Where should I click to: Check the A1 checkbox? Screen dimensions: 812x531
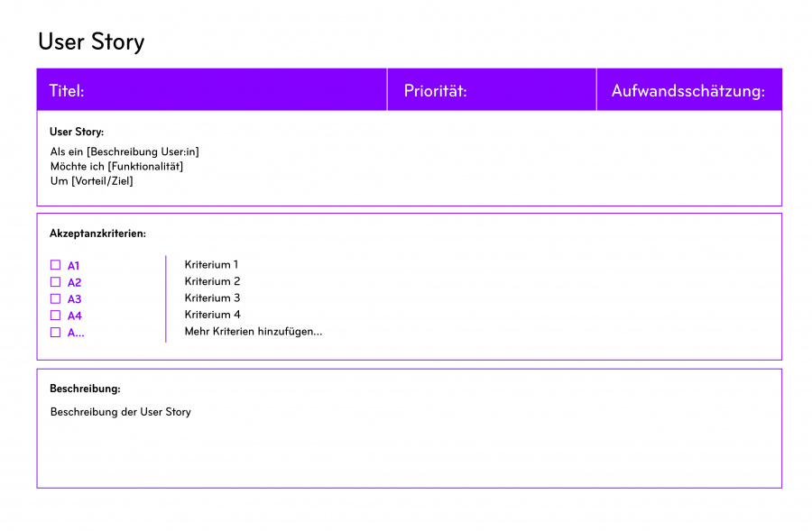[55, 265]
